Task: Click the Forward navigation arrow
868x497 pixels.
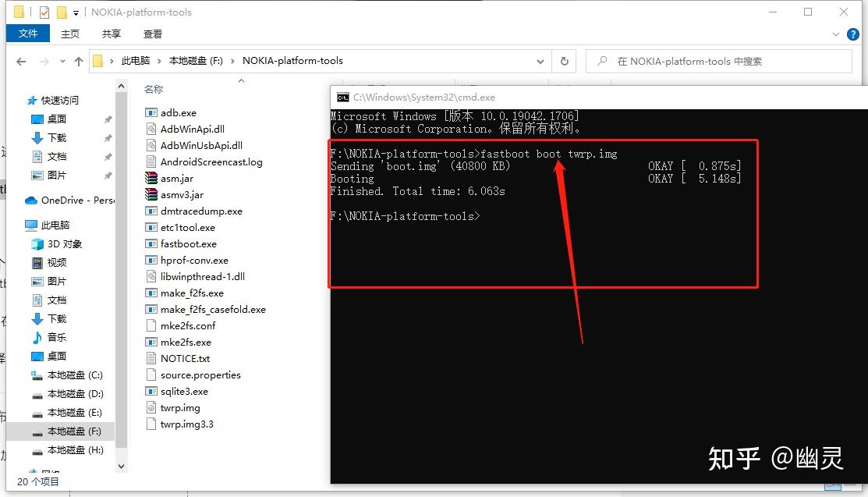Action: [x=44, y=62]
